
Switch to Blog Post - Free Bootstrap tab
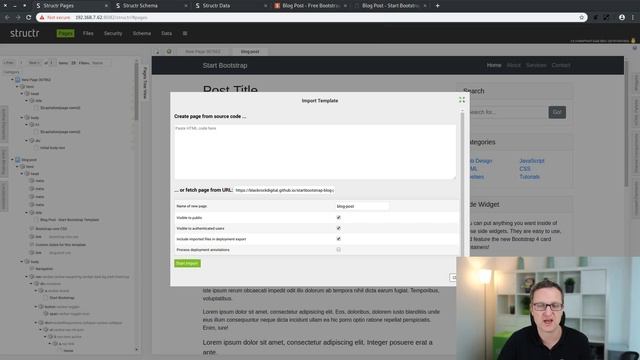click(x=311, y=6)
